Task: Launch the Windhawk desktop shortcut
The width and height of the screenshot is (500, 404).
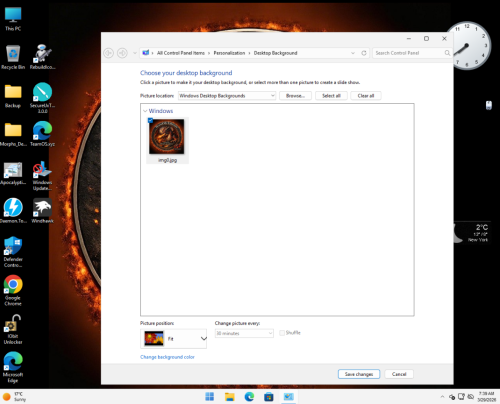Action: pos(42,211)
